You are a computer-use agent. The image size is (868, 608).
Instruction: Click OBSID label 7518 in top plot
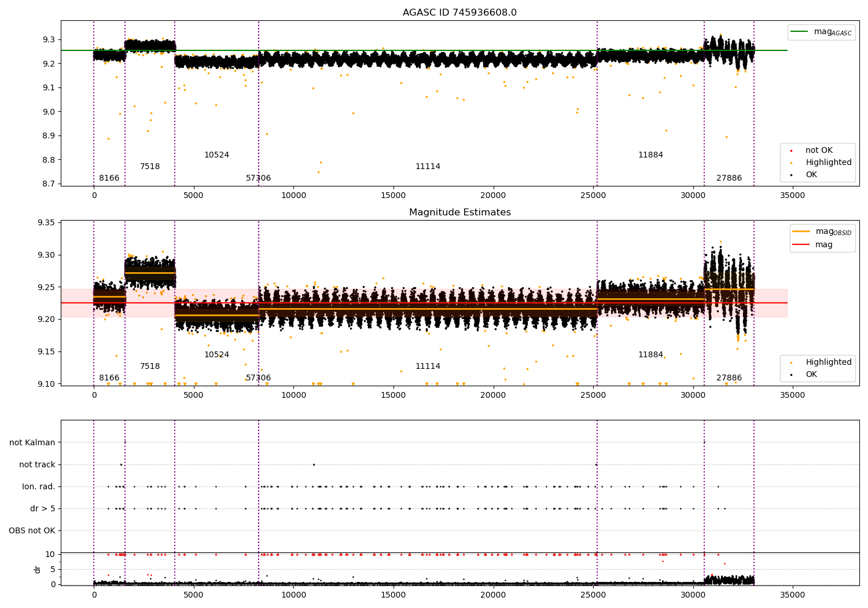tap(150, 167)
